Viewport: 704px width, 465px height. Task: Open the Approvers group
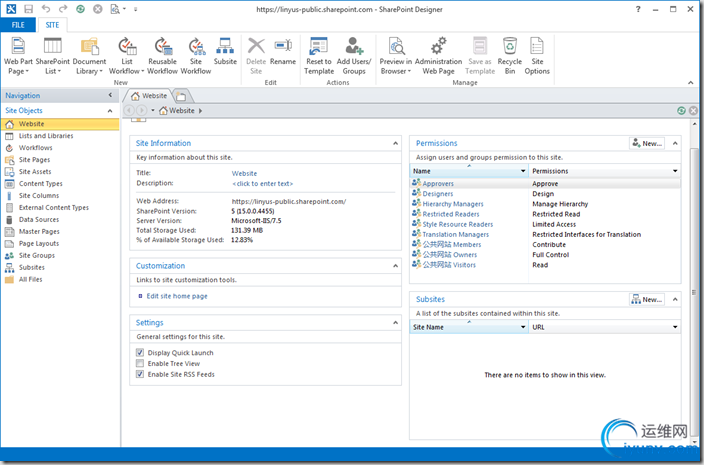tap(438, 184)
